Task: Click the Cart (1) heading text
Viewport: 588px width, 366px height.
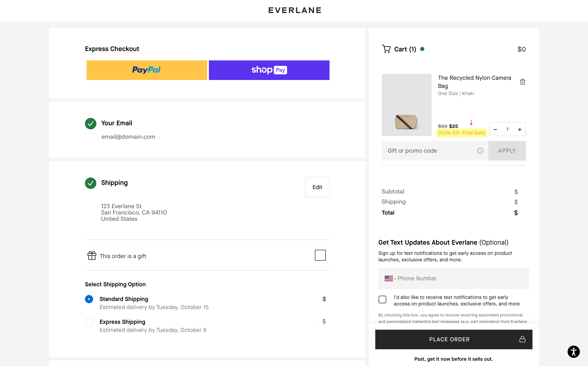Action: [405, 49]
